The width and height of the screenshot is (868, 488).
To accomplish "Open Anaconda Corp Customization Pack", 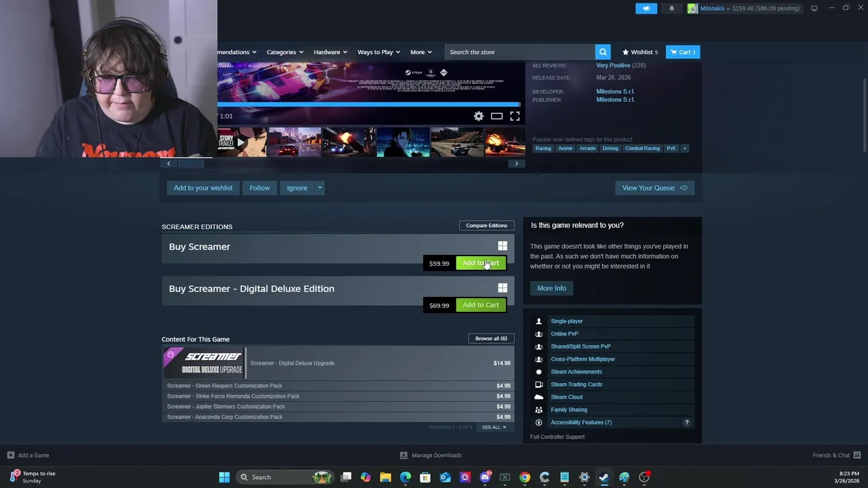I will tap(338, 417).
